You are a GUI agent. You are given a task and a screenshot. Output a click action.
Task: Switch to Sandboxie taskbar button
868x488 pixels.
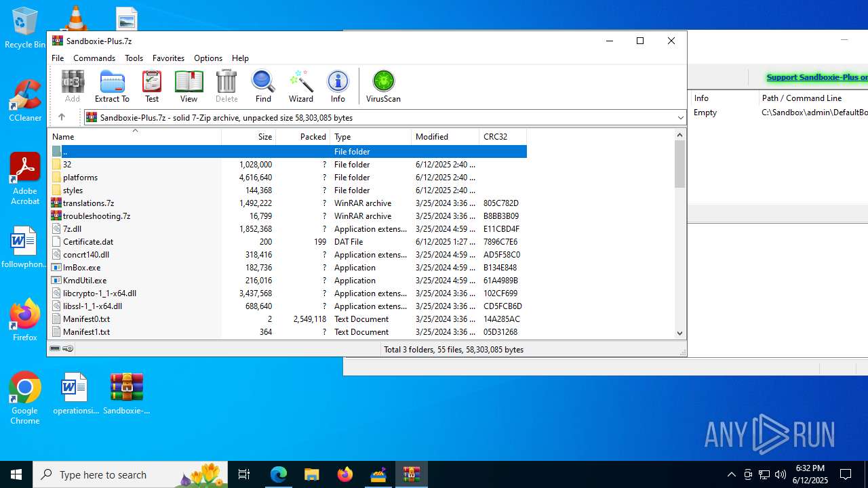[378, 474]
